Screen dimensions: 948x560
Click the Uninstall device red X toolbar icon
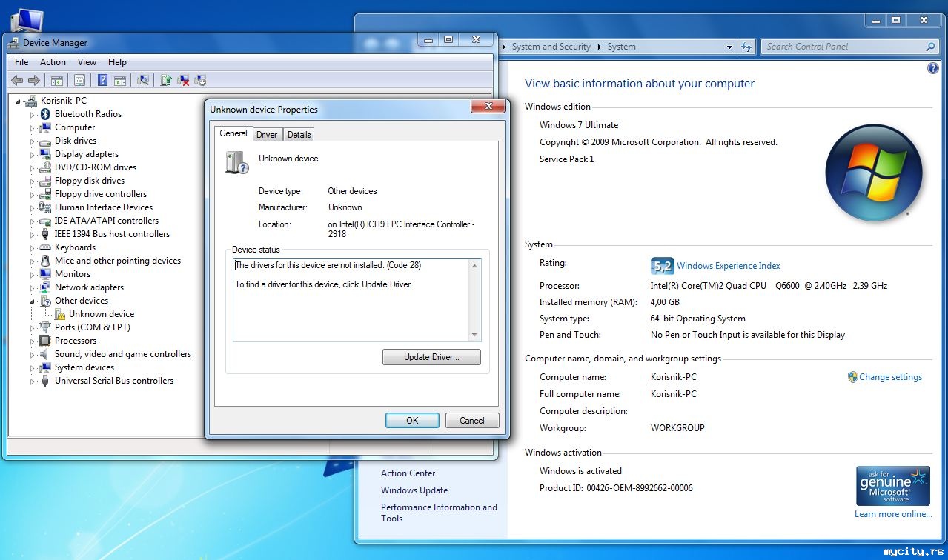pyautogui.click(x=183, y=80)
